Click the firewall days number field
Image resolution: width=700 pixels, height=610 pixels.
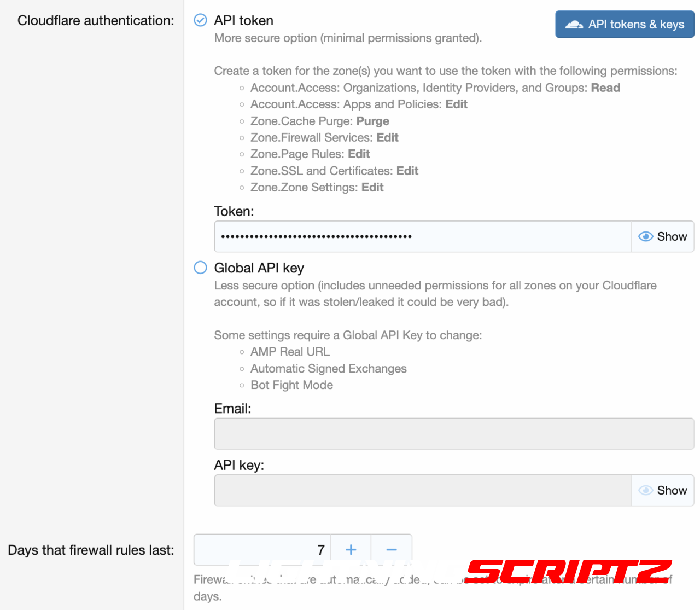[x=262, y=549]
